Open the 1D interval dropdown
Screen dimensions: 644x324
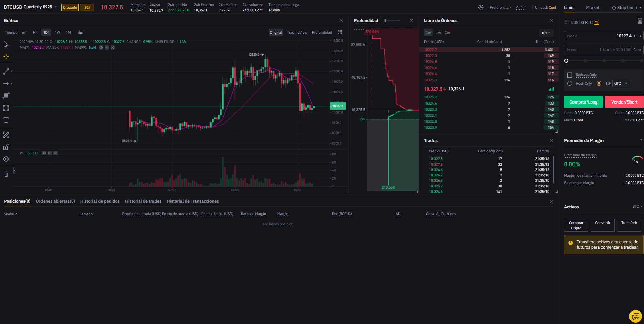[x=46, y=32]
